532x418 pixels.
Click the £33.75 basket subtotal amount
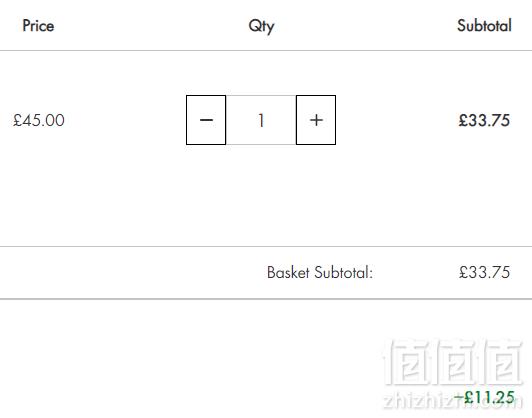[x=484, y=272]
